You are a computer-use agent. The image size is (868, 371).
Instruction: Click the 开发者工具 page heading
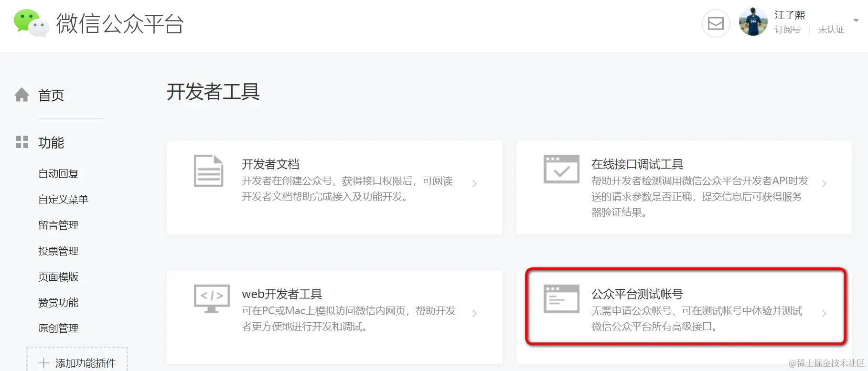[x=213, y=92]
